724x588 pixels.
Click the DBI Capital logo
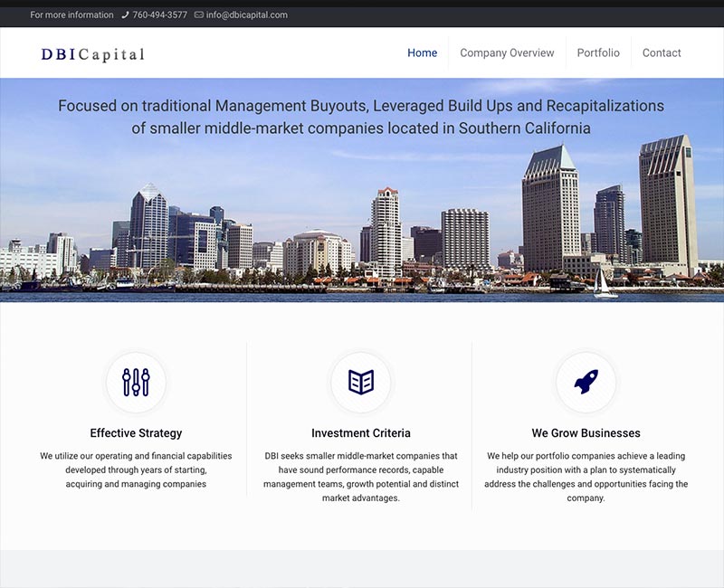pos(92,54)
